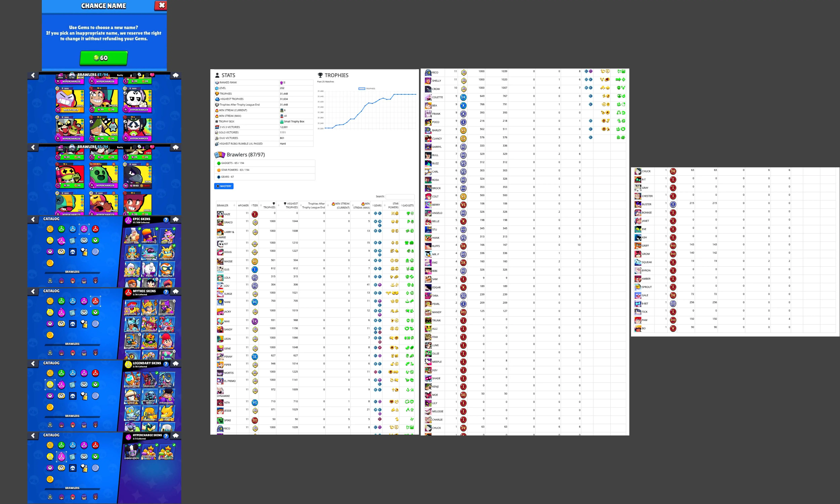Select the green hanger in the Epic Skins catalog
This screenshot has height=504, width=840.
tap(61, 229)
